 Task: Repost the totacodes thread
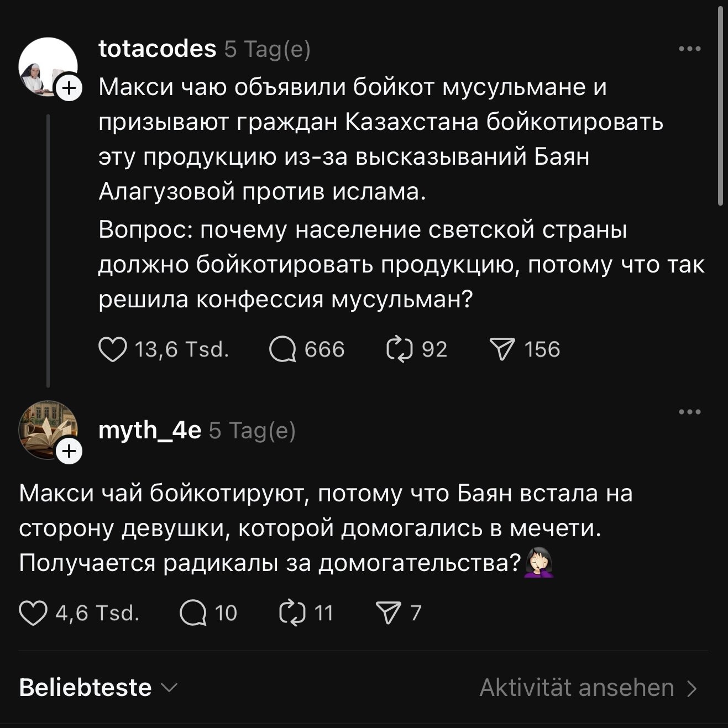coord(400,350)
